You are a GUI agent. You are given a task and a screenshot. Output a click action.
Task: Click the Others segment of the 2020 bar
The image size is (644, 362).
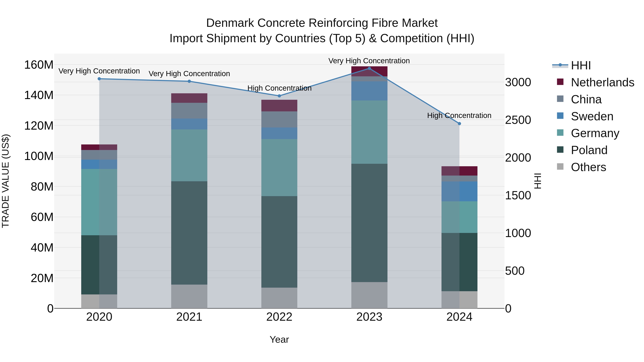click(99, 301)
